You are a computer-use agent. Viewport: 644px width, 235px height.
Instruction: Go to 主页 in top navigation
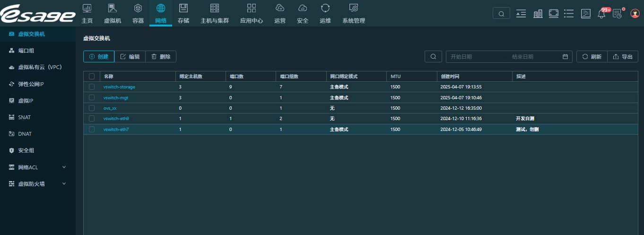[x=87, y=13]
